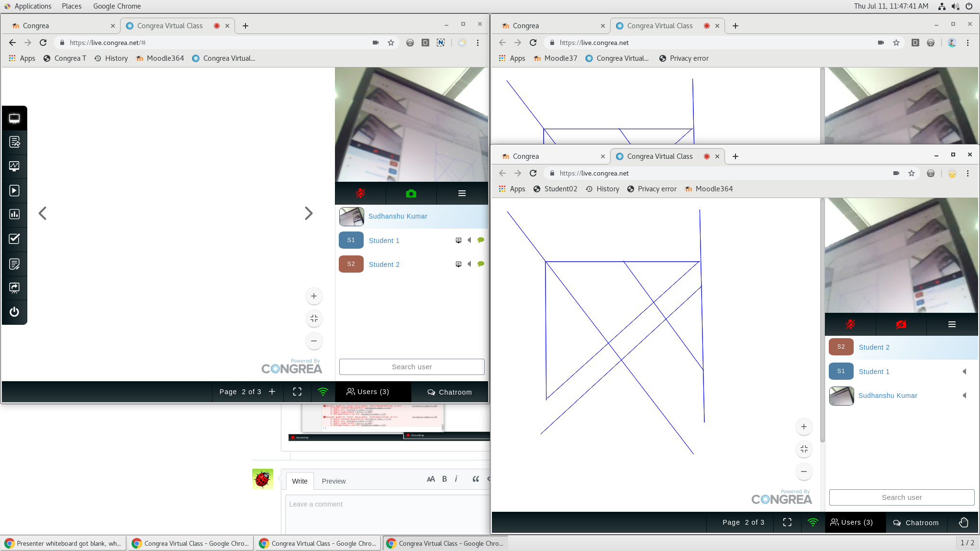The width and height of the screenshot is (980, 551).
Task: Open the quiz tool in the sidebar
Action: pos(14,239)
